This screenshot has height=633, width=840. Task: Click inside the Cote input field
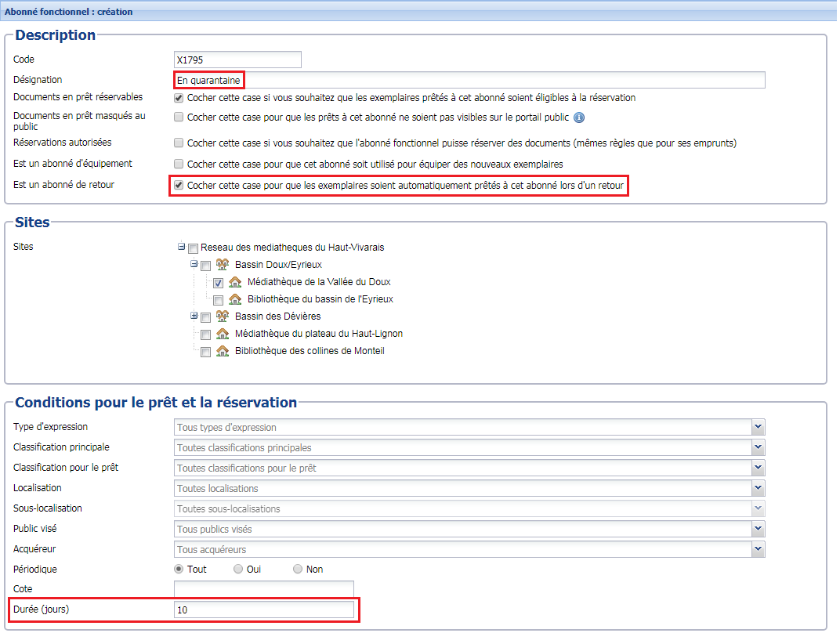click(x=264, y=589)
